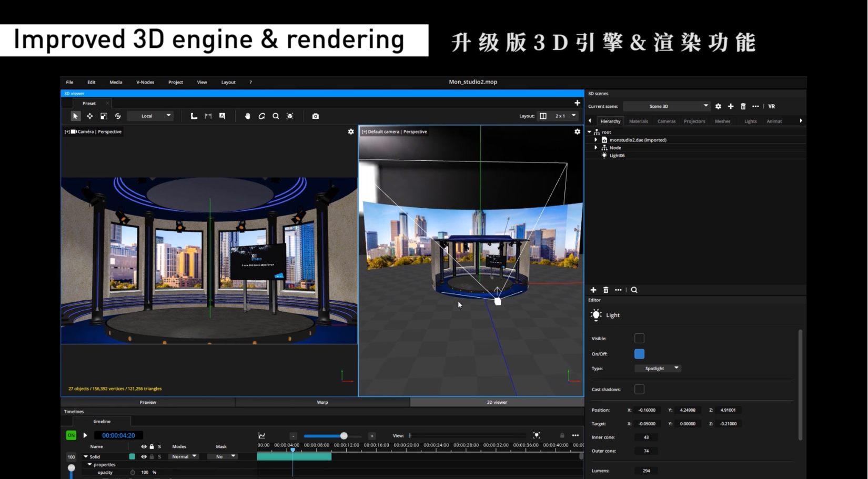Open current scene settings gear

[x=718, y=106]
